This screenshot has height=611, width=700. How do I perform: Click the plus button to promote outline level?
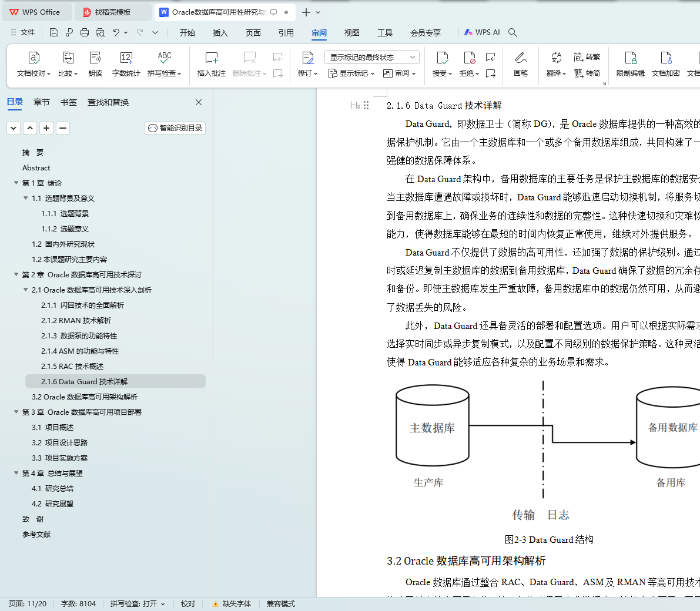coord(46,128)
